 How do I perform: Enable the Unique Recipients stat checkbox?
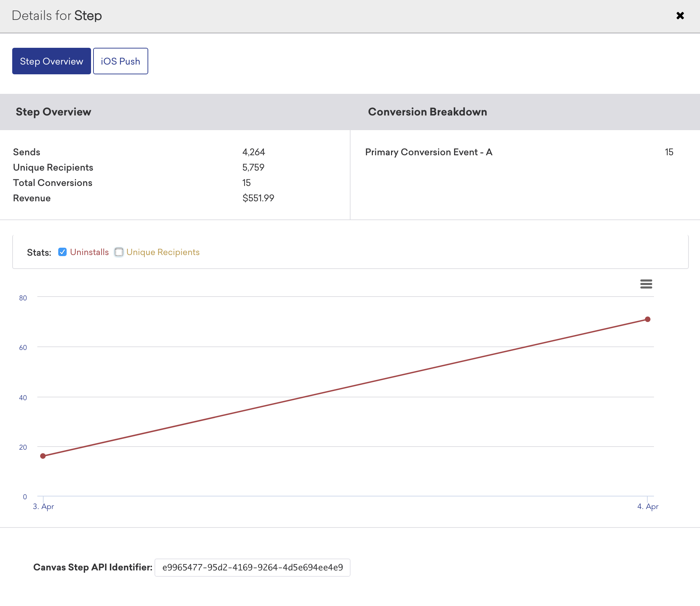119,252
